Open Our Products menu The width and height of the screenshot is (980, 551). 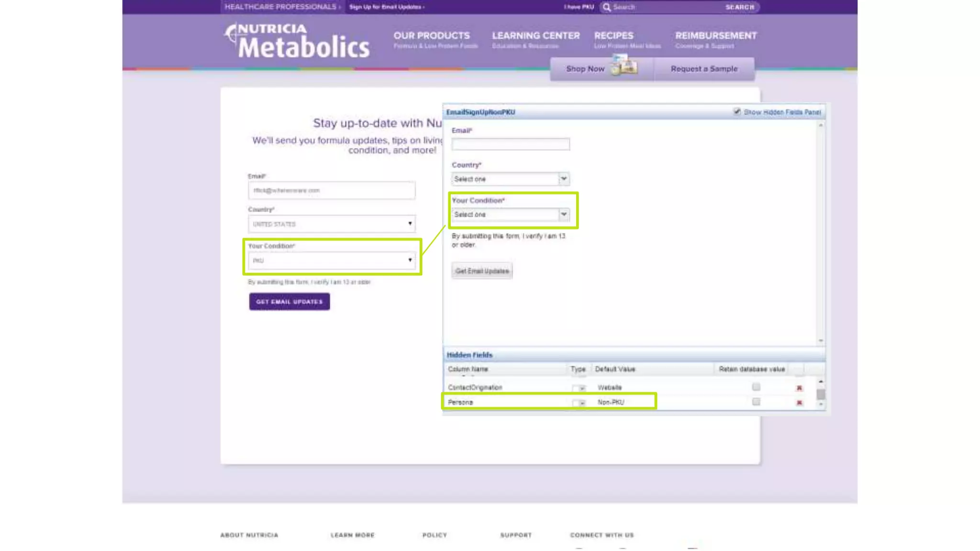tap(432, 36)
